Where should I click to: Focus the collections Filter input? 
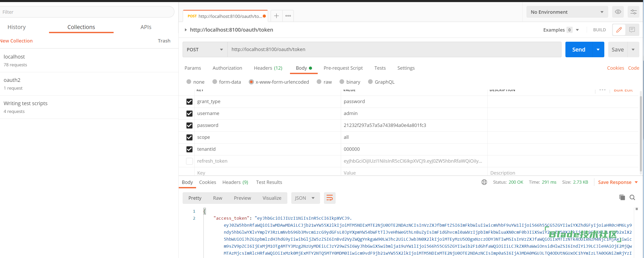point(87,12)
